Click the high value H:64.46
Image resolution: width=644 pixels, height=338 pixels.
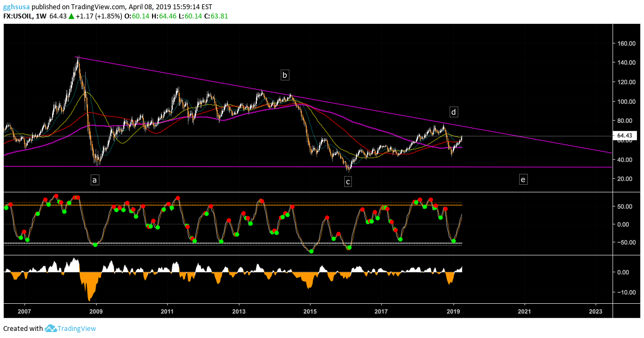point(163,16)
